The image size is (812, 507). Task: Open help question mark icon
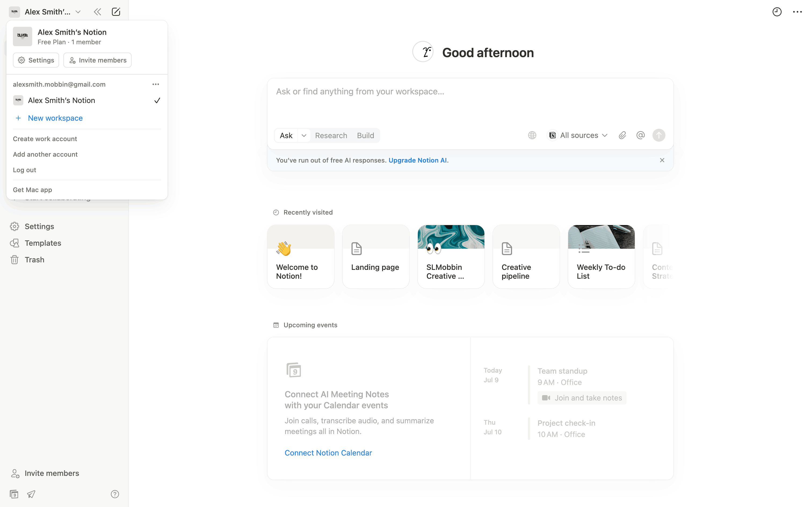pos(115,494)
